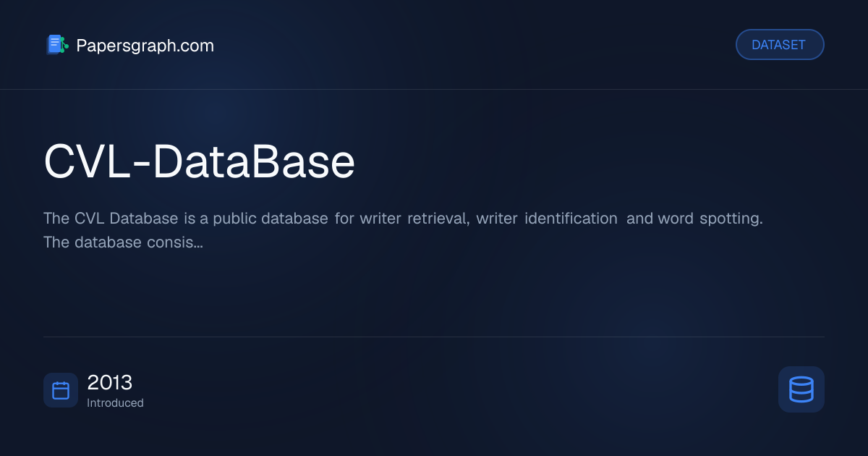Viewport: 868px width, 456px height.
Task: Click the calendar icon beside 2013
Action: [x=61, y=390]
